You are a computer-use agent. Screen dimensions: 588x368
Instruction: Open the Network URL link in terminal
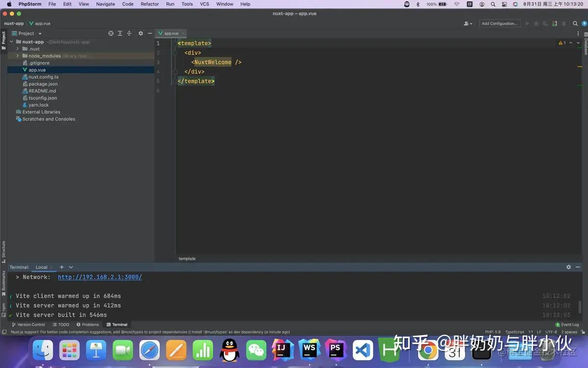[x=100, y=277]
